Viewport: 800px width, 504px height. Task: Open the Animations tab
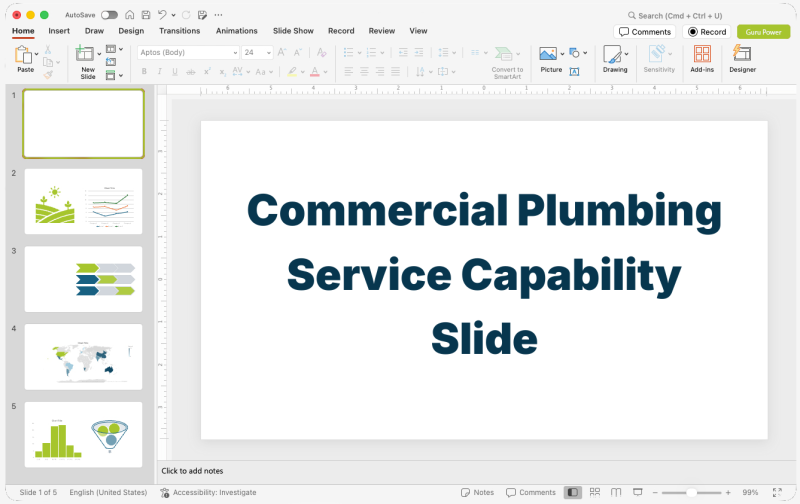click(x=237, y=31)
